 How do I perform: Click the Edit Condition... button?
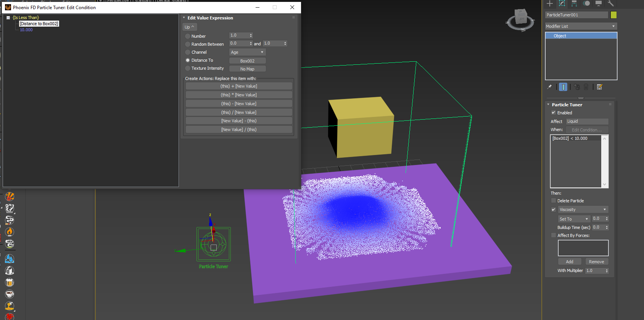tap(587, 130)
